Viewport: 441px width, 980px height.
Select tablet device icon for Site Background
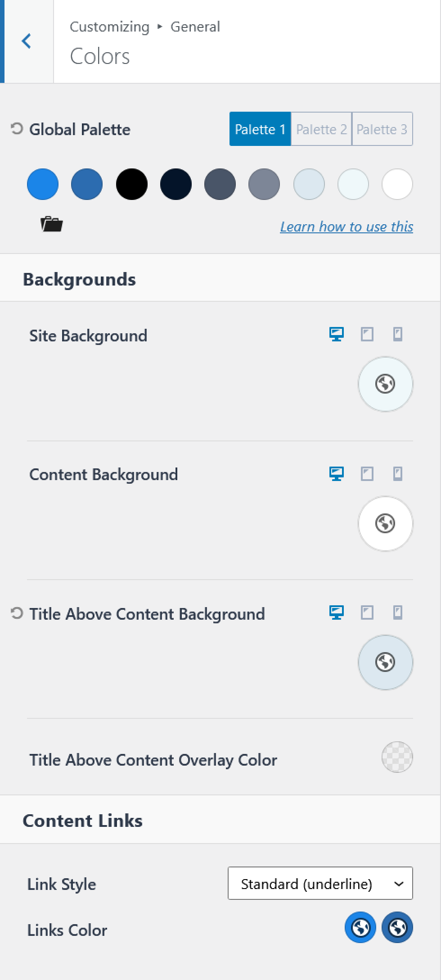point(367,334)
